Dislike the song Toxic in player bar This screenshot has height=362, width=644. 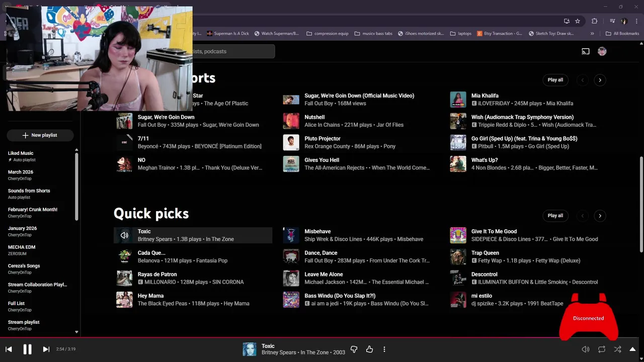point(354,349)
